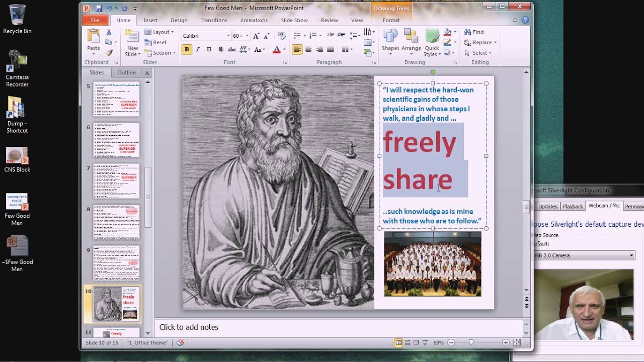Click Reset slide button

155,43
